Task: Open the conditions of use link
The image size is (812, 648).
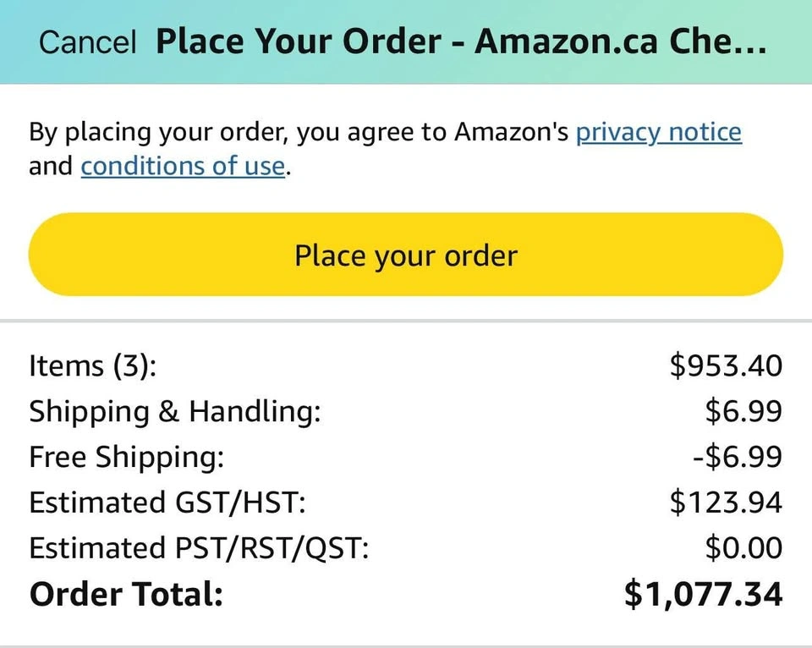Action: click(183, 166)
